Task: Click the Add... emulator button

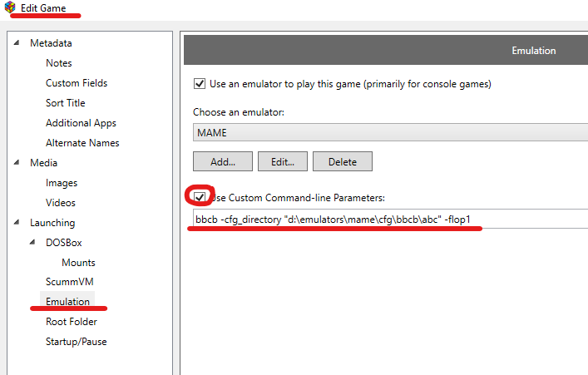Action: click(x=223, y=161)
